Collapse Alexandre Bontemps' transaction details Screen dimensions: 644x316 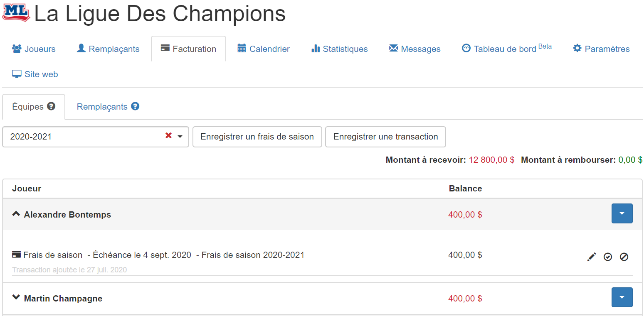tap(16, 214)
